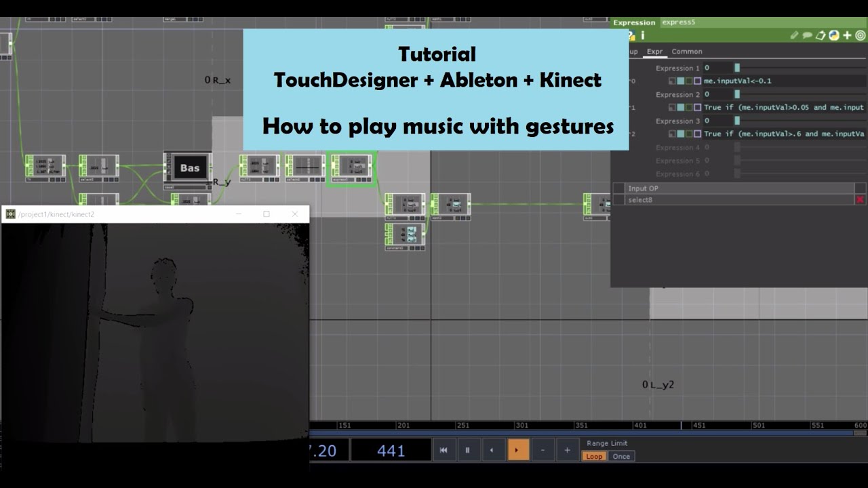The width and height of the screenshot is (868, 488).
Task: Click the select8 entry in the Input OP list
Action: tap(739, 200)
